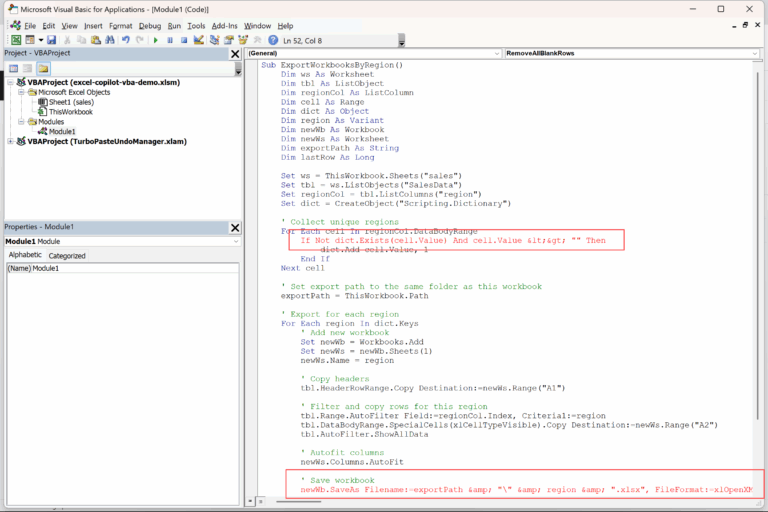Select ThisWorkbook in the project tree
This screenshot has height=512, width=768.
point(70,112)
